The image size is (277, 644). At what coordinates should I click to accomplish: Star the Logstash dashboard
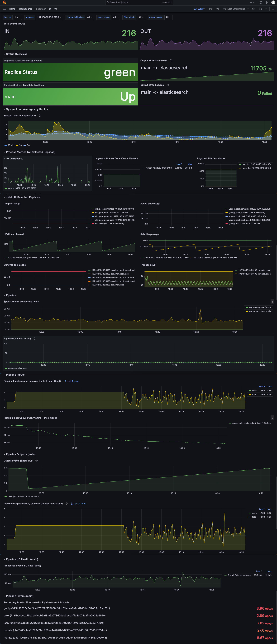click(50, 9)
